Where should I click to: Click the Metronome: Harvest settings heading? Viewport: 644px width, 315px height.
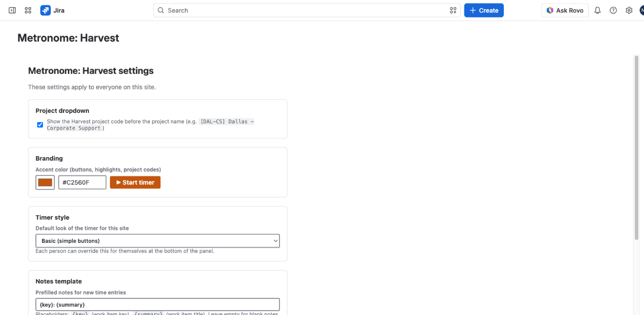tap(91, 71)
